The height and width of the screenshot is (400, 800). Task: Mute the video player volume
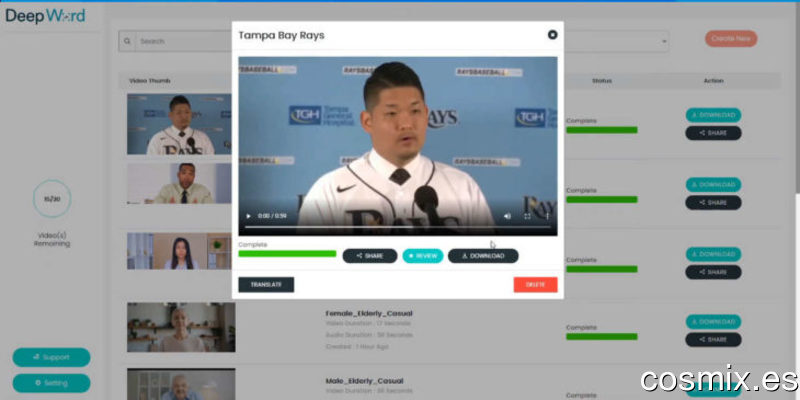(507, 216)
